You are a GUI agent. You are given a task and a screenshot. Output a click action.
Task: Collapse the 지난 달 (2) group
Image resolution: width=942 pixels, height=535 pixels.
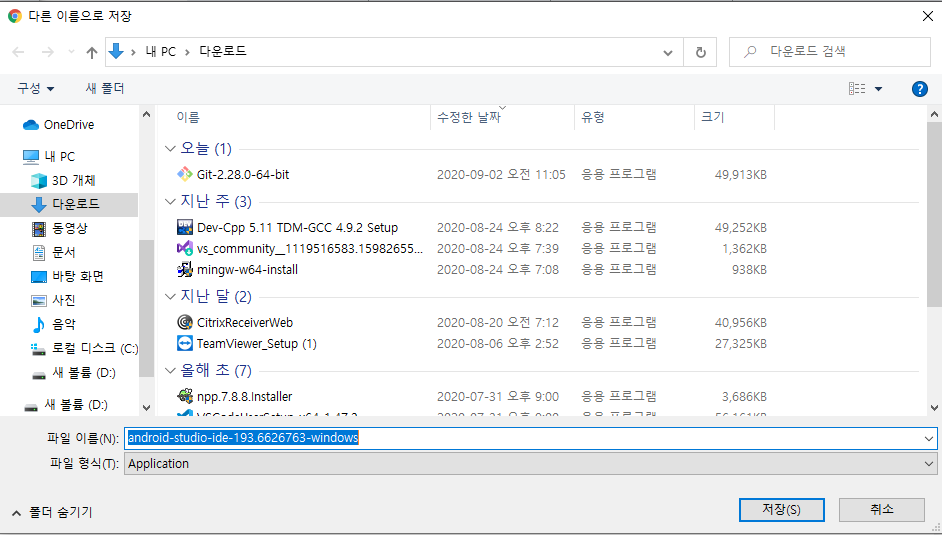click(170, 296)
